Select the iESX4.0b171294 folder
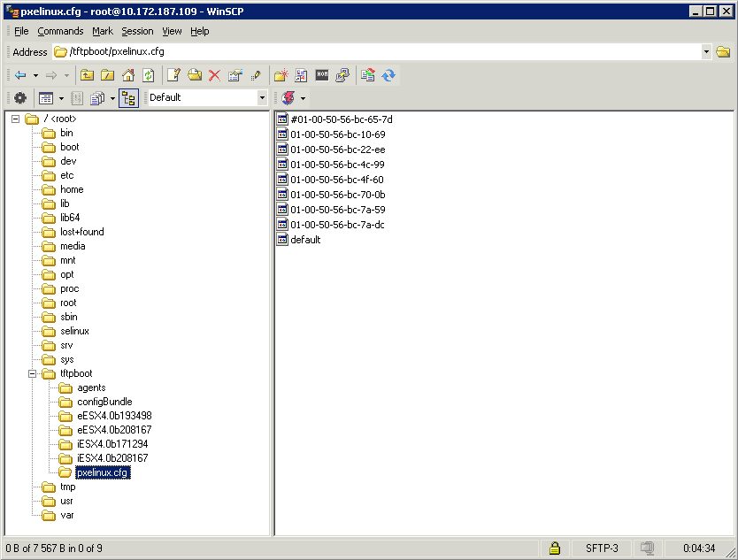Viewport: 738px width, 560px height. click(x=112, y=444)
